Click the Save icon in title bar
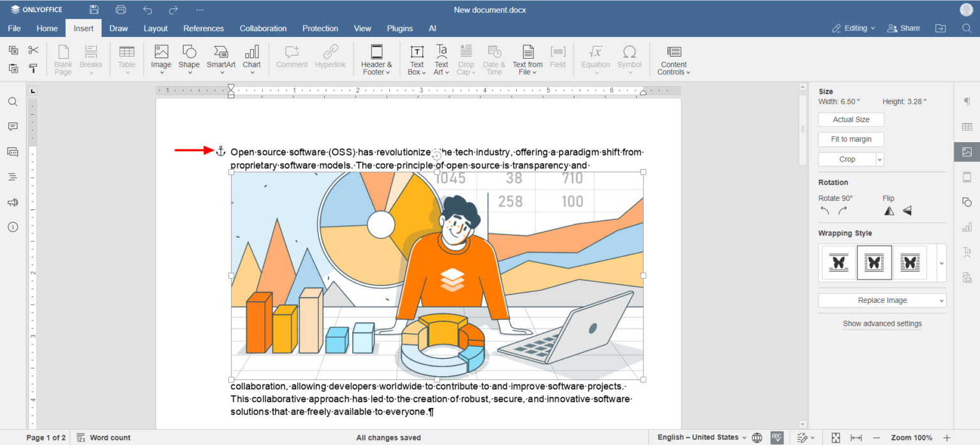980x445 pixels. (x=94, y=10)
